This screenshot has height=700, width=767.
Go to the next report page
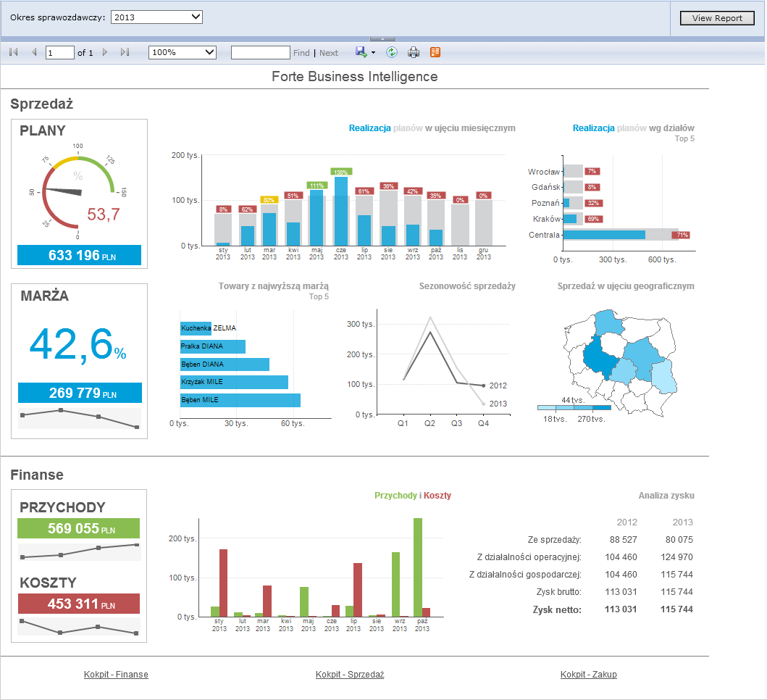tap(105, 52)
